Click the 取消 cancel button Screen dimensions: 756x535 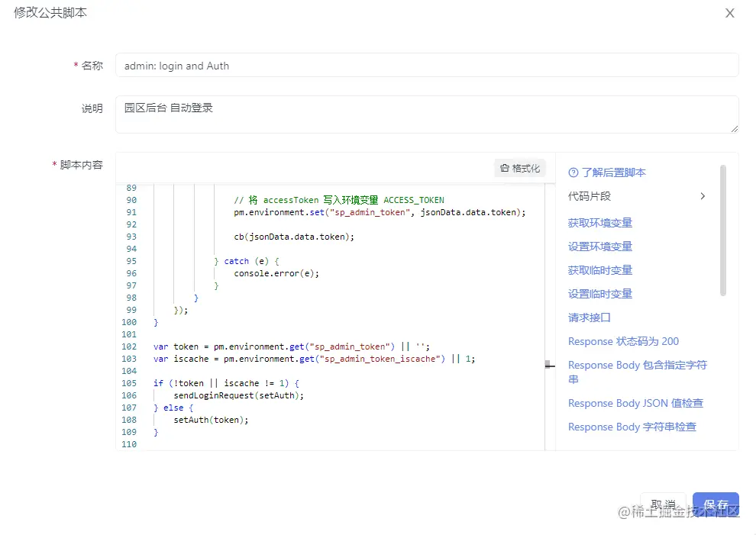click(x=663, y=504)
